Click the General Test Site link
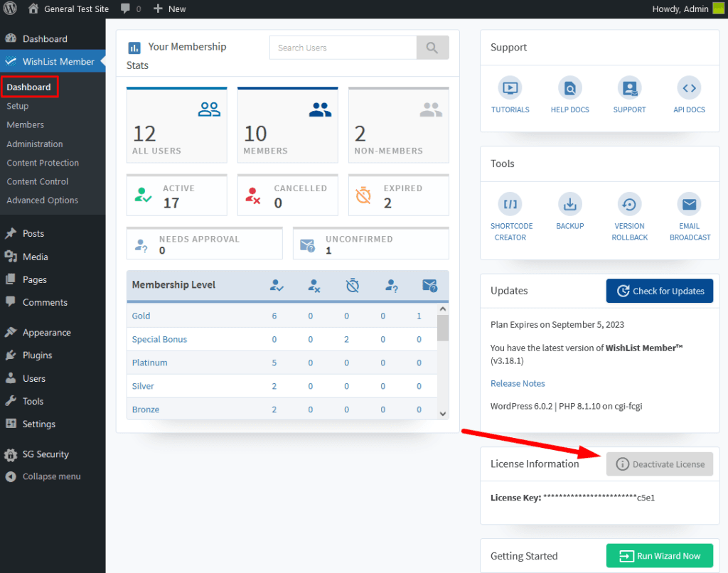 (76, 9)
